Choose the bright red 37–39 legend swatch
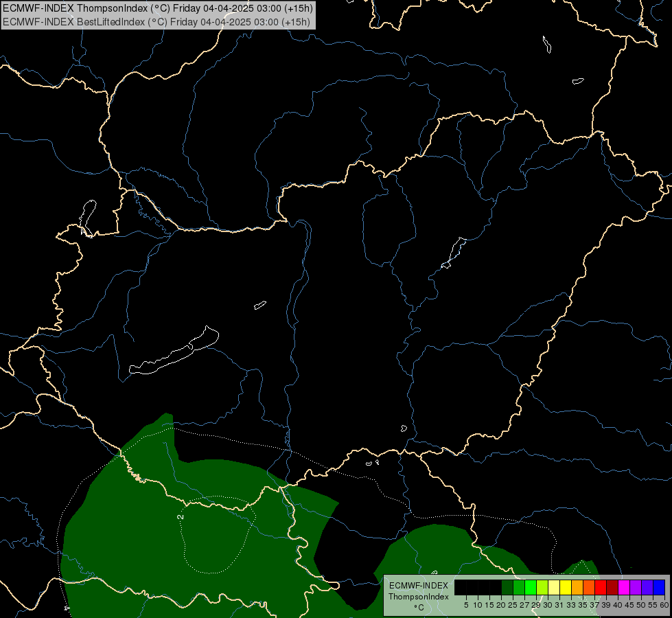Screen dimensions: 672x618 coord(601,587)
